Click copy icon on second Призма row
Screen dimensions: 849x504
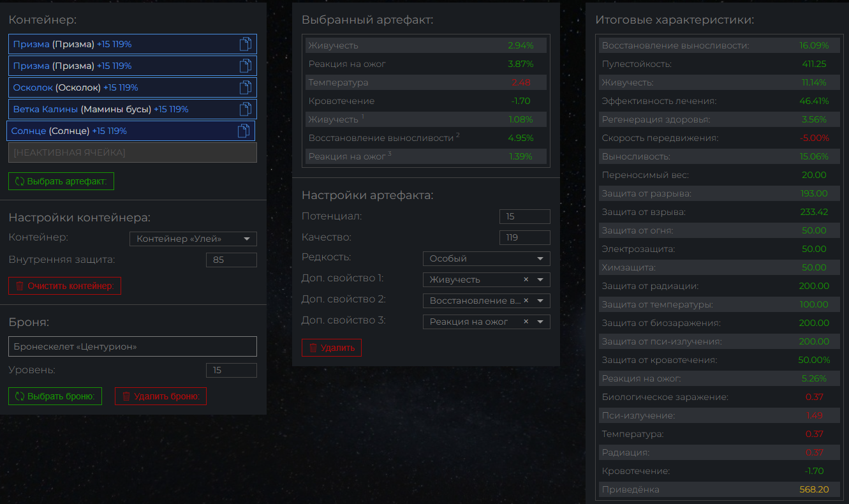246,66
